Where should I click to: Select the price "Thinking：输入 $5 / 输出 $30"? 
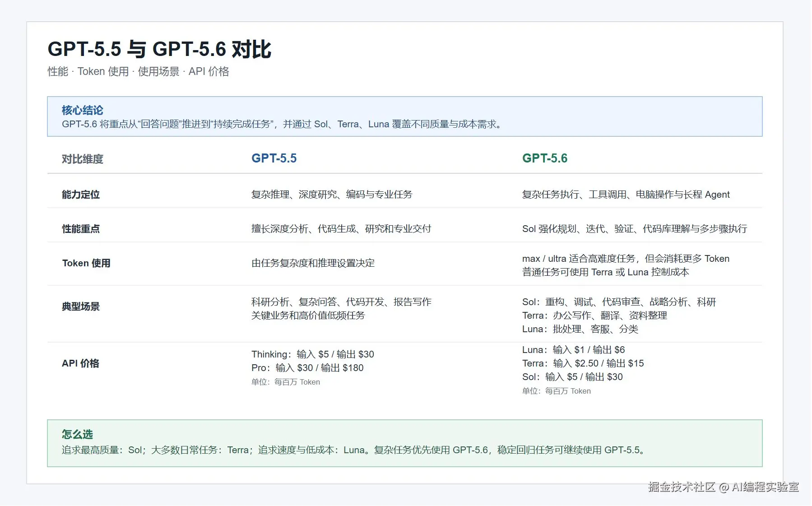[313, 354]
